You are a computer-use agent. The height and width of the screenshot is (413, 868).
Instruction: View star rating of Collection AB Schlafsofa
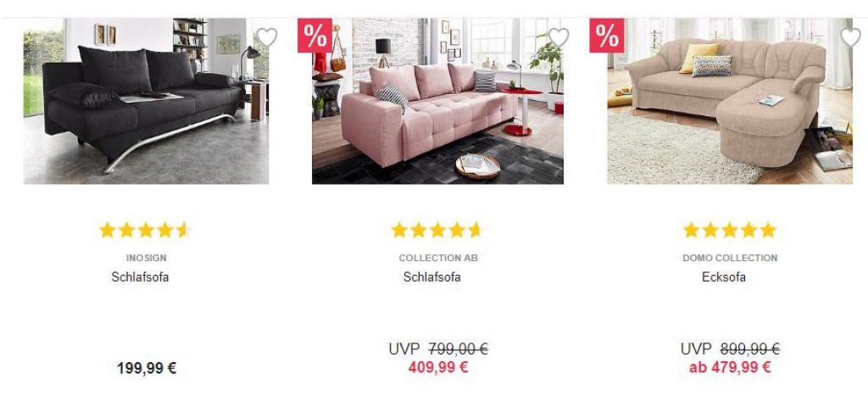pyautogui.click(x=437, y=230)
